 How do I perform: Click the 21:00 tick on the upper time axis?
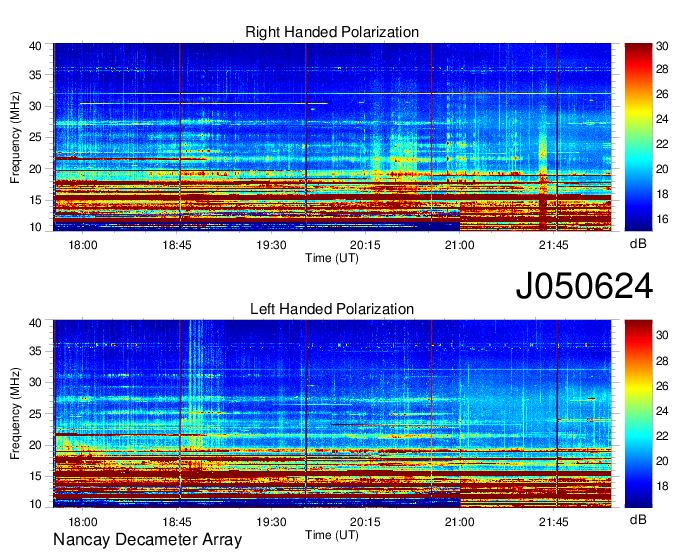click(x=460, y=245)
